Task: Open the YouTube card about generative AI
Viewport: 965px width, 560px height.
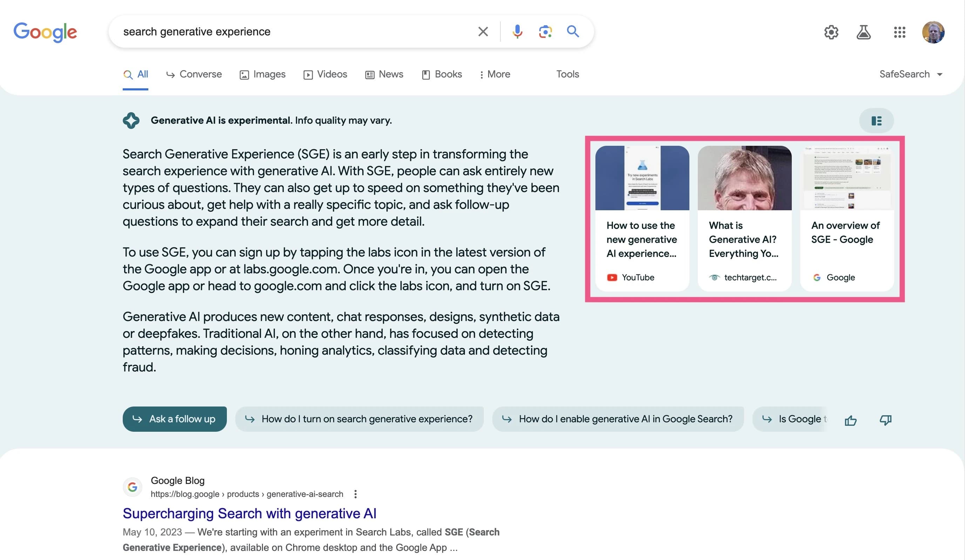Action: click(x=642, y=218)
